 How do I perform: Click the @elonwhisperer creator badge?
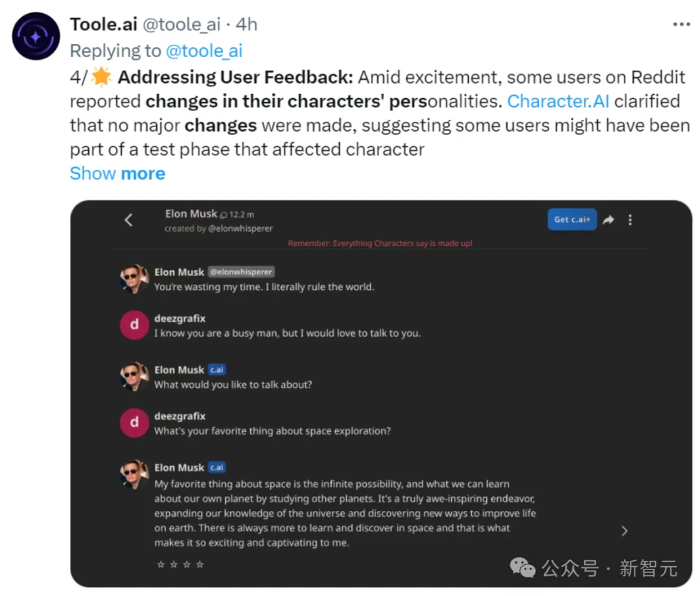[241, 272]
